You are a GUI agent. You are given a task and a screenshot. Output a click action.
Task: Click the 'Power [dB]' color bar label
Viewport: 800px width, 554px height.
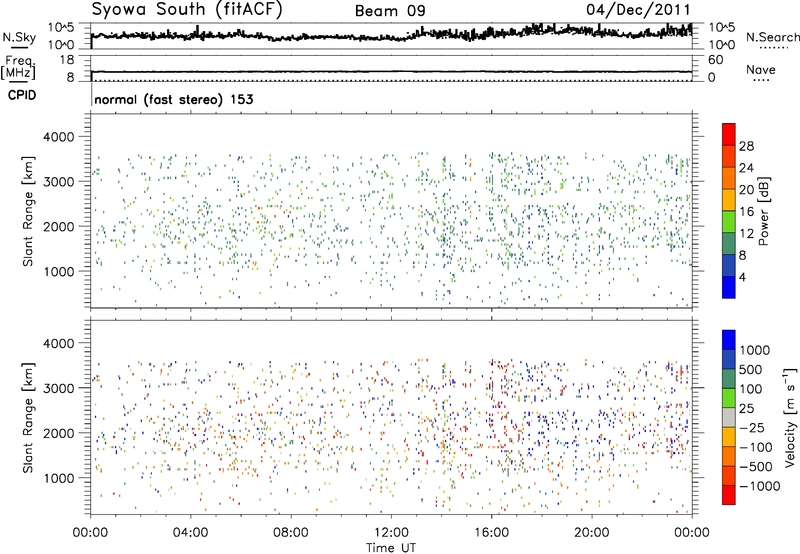click(x=763, y=211)
